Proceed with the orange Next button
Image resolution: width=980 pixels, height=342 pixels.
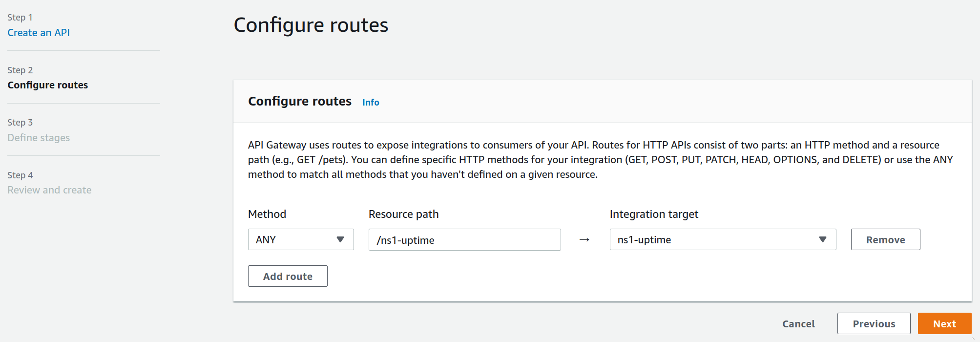tap(944, 323)
